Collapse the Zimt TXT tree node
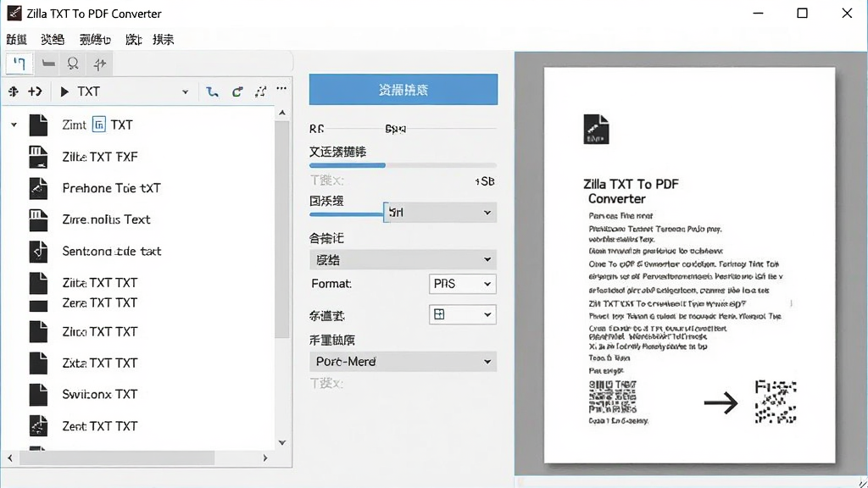 click(14, 125)
